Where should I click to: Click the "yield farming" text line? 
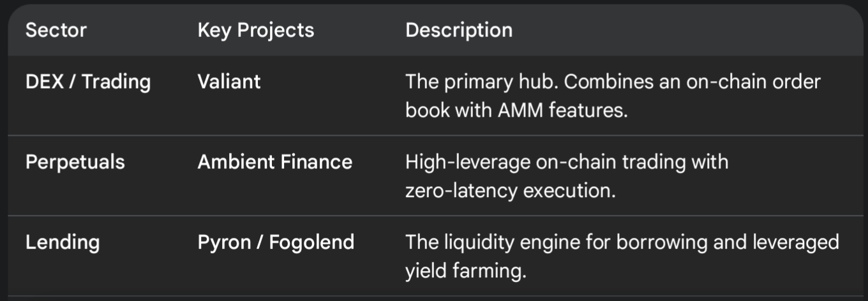tap(466, 272)
